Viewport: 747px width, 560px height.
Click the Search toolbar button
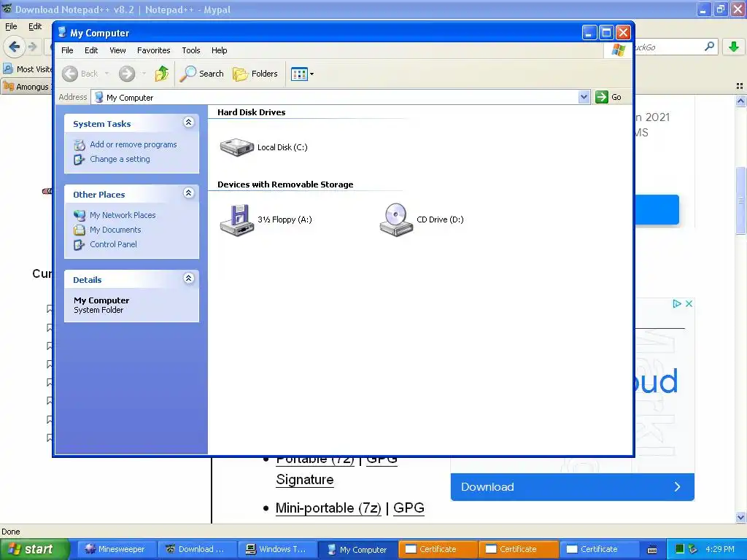pyautogui.click(x=201, y=74)
